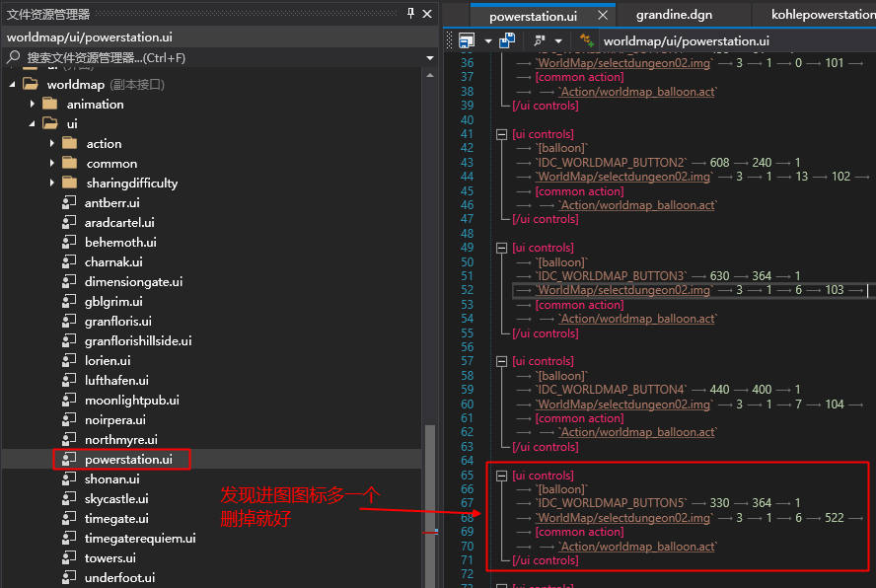Click IDC_WORLDMAP_BUTTON5 text on line 67
This screenshot has width=876, height=588.
tap(612, 502)
